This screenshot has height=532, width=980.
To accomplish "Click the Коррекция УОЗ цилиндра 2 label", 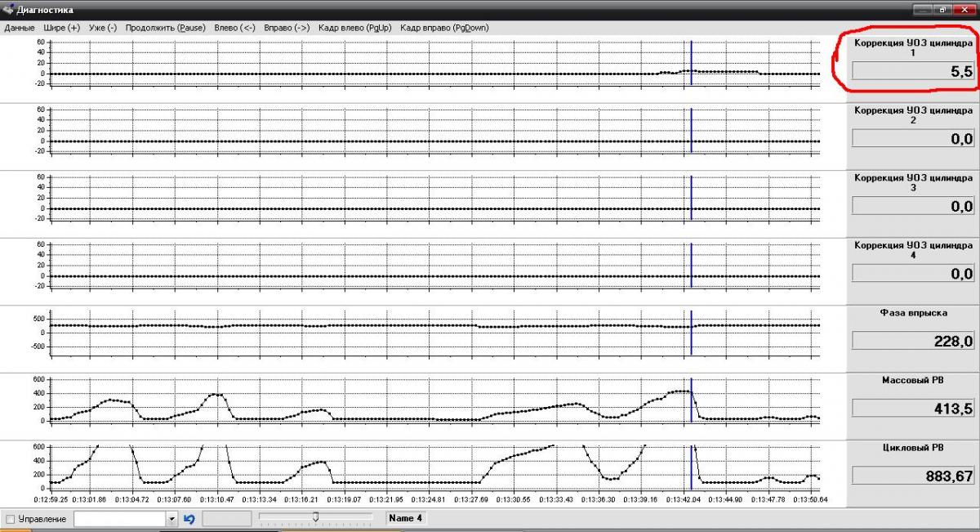I will coord(913,115).
